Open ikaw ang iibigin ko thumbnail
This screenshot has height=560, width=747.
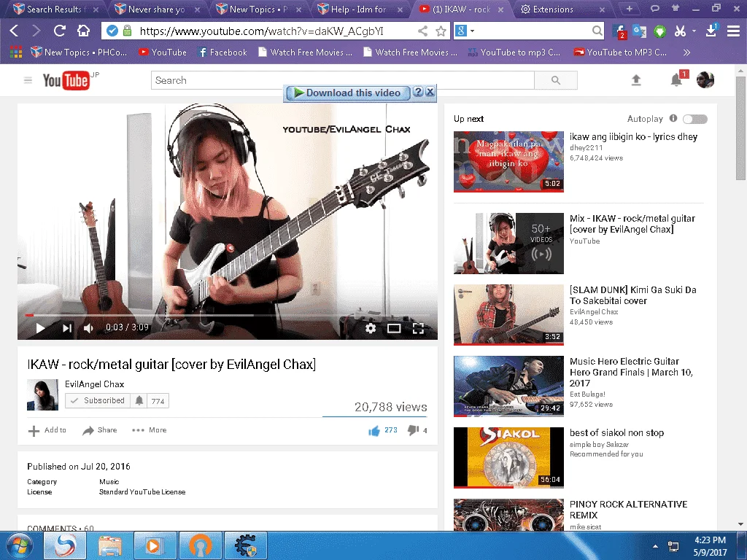pos(508,161)
